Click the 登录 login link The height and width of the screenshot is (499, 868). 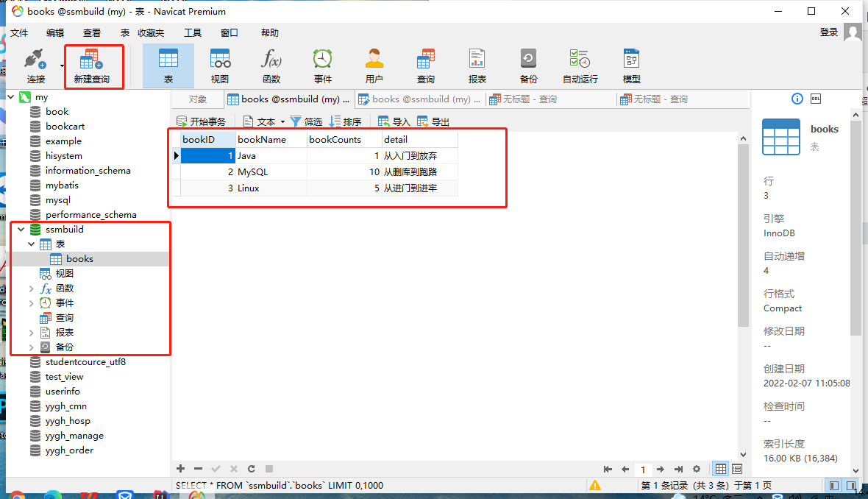point(829,32)
